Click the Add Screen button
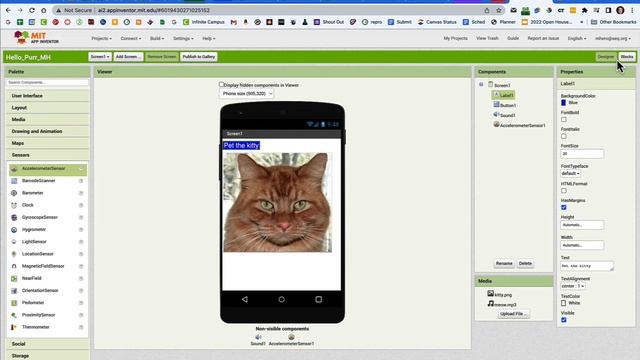The width and height of the screenshot is (640, 360). point(129,57)
